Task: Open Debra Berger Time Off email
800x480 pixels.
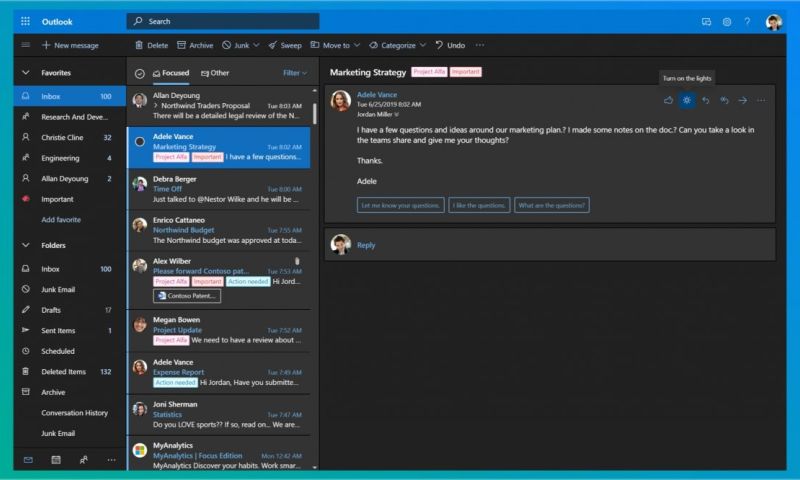Action: 219,189
